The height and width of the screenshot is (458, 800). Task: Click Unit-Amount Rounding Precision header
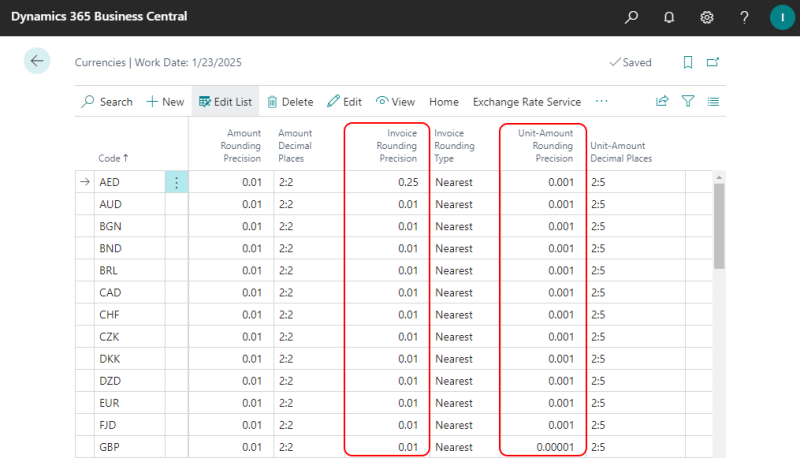tap(545, 145)
